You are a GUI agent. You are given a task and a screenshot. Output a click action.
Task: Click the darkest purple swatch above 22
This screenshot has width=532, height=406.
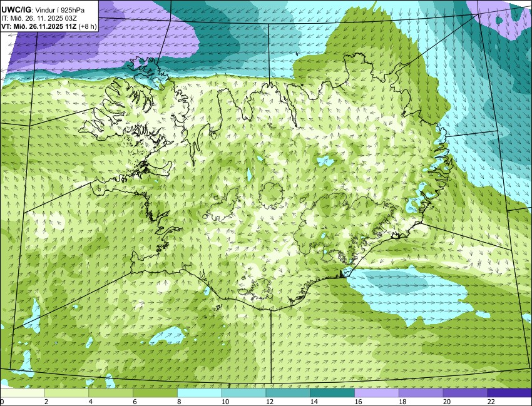(509, 393)
